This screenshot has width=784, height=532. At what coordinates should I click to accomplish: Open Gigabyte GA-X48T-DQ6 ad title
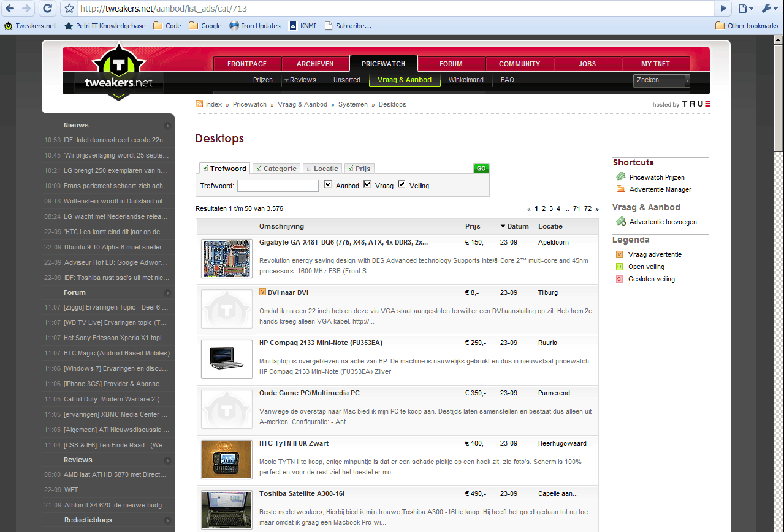click(344, 242)
